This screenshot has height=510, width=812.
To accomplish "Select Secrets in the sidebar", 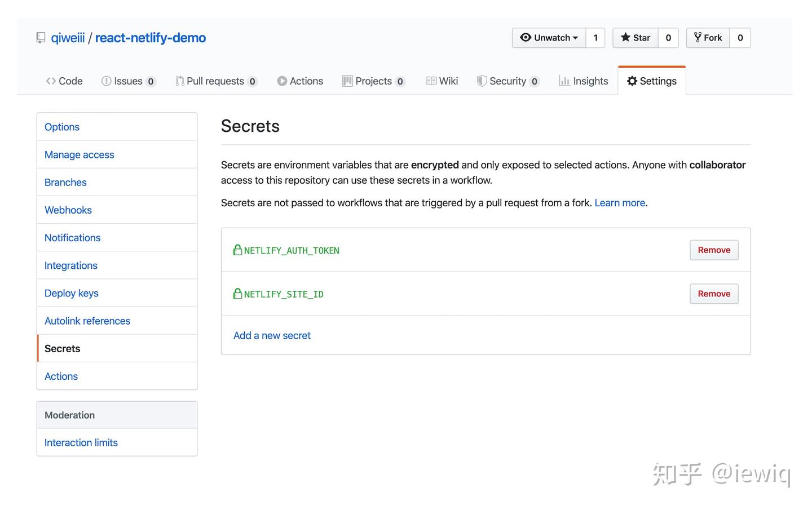I will [x=117, y=348].
